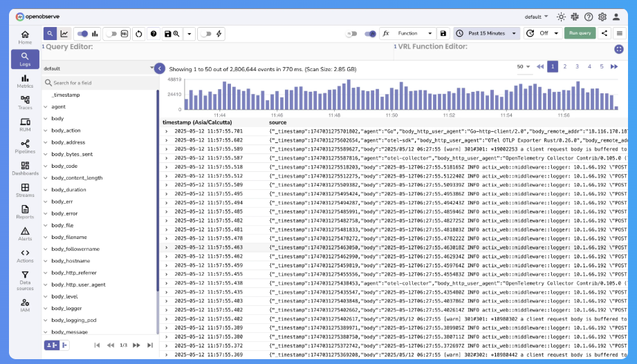Select the _timestamp field
This screenshot has width=637, height=364.
[x=66, y=95]
